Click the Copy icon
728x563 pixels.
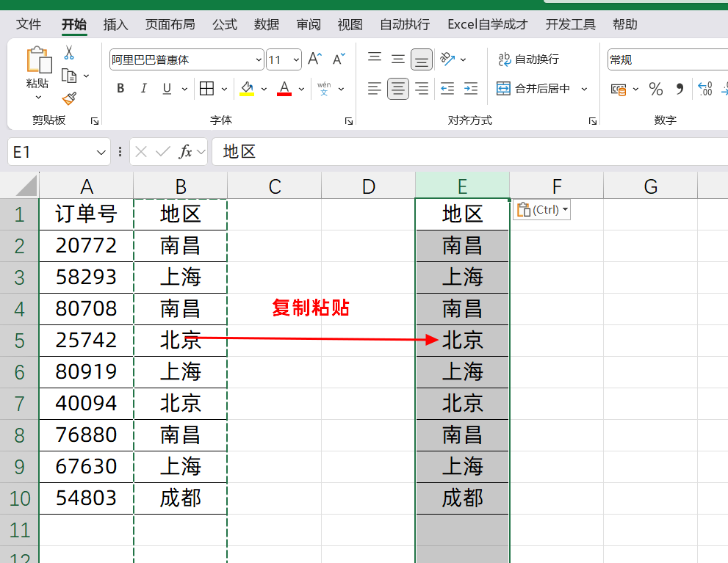pos(69,75)
